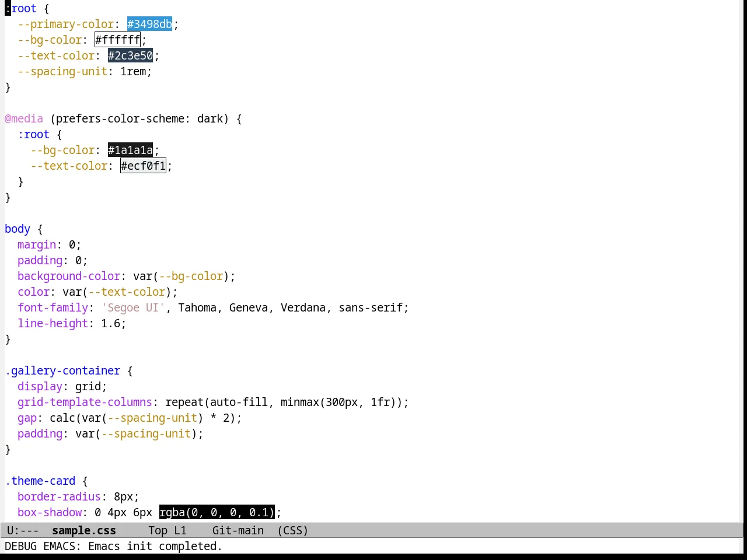Screen dimensions: 747x560
Task: Click the #3498db color value
Action: pyautogui.click(x=149, y=24)
